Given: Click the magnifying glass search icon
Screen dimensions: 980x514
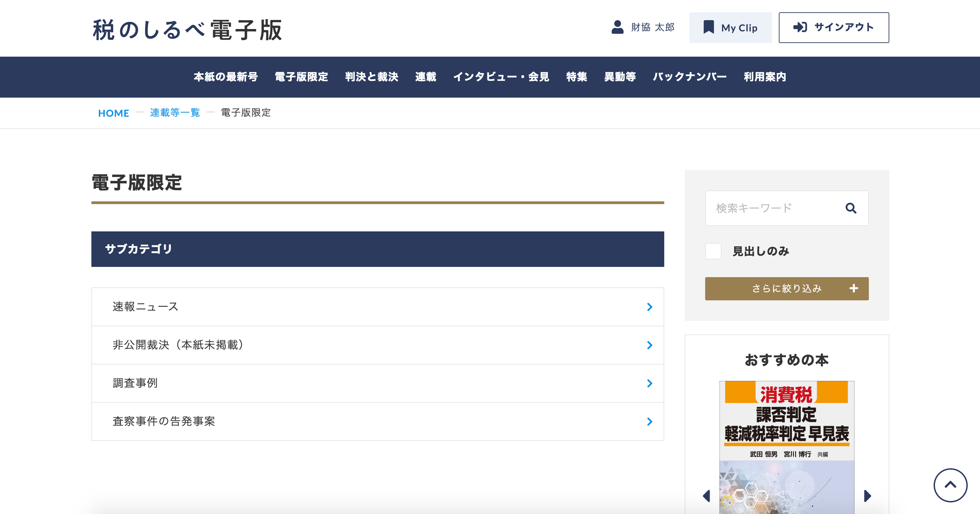Looking at the screenshot, I should [x=851, y=208].
